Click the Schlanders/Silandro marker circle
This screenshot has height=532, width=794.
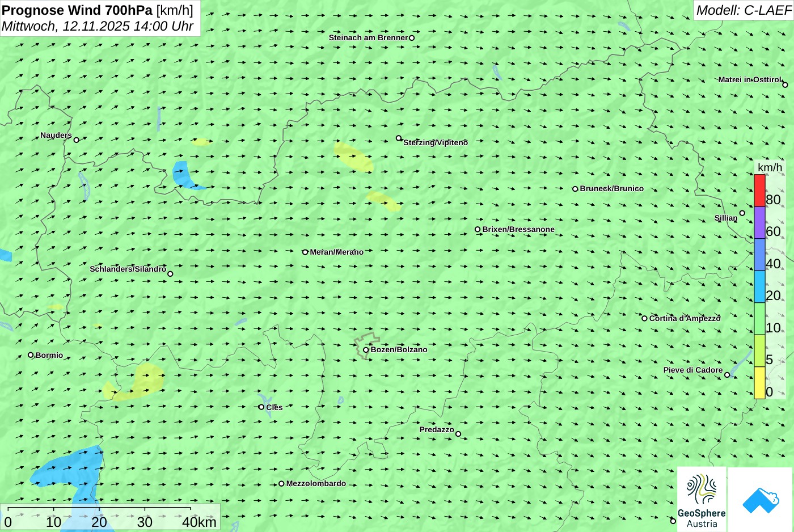pos(170,274)
